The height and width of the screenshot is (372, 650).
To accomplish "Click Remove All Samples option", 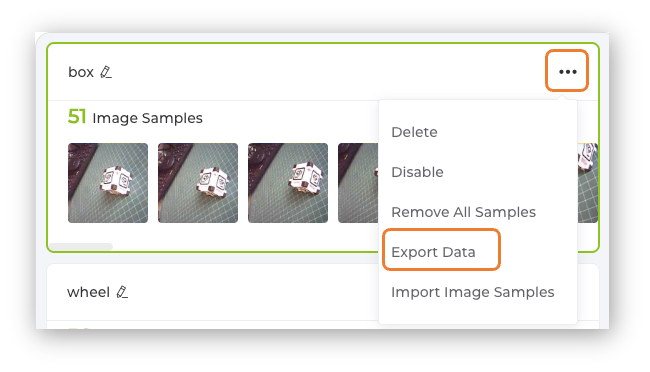I will click(463, 212).
